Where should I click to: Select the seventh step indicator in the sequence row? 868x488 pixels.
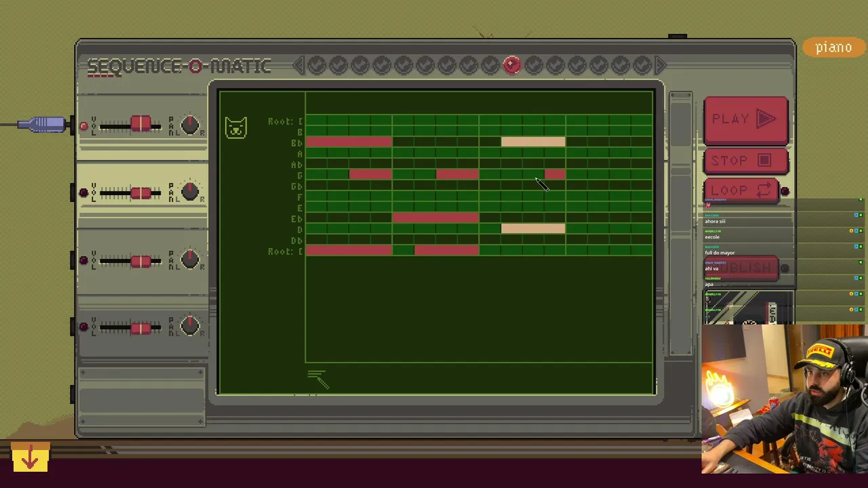tap(447, 65)
